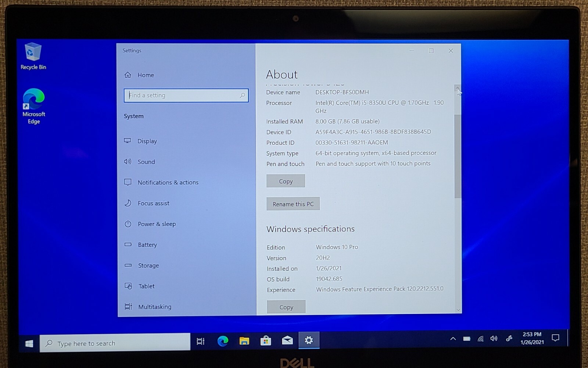Click scrollbar down arrow in About page

[458, 310]
